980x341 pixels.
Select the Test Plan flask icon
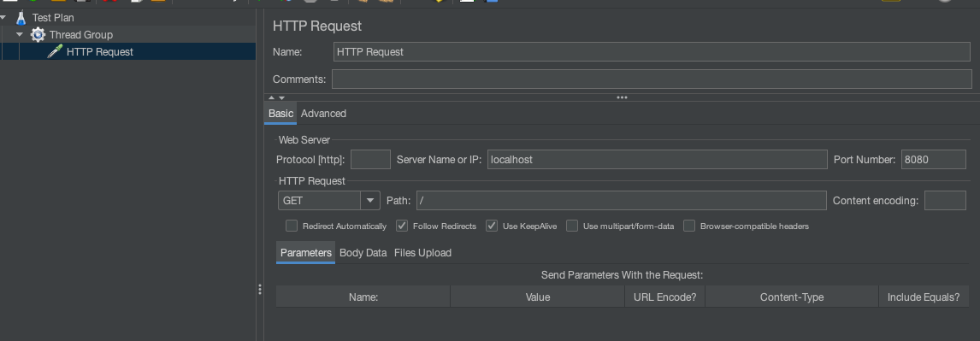click(21, 17)
